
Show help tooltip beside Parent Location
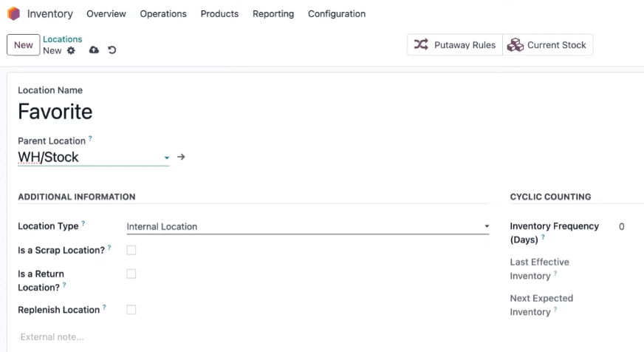pyautogui.click(x=90, y=138)
